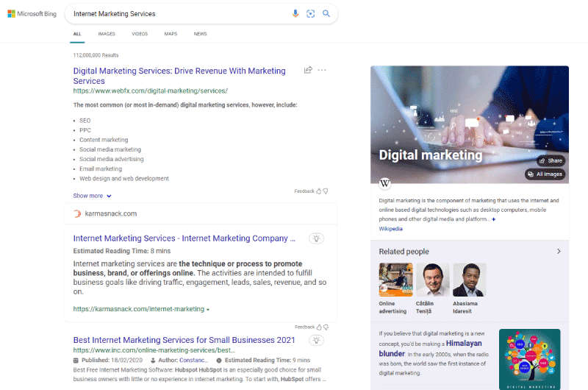The width and height of the screenshot is (588, 390).
Task: Switch to the IMAGES tab
Action: coord(107,34)
